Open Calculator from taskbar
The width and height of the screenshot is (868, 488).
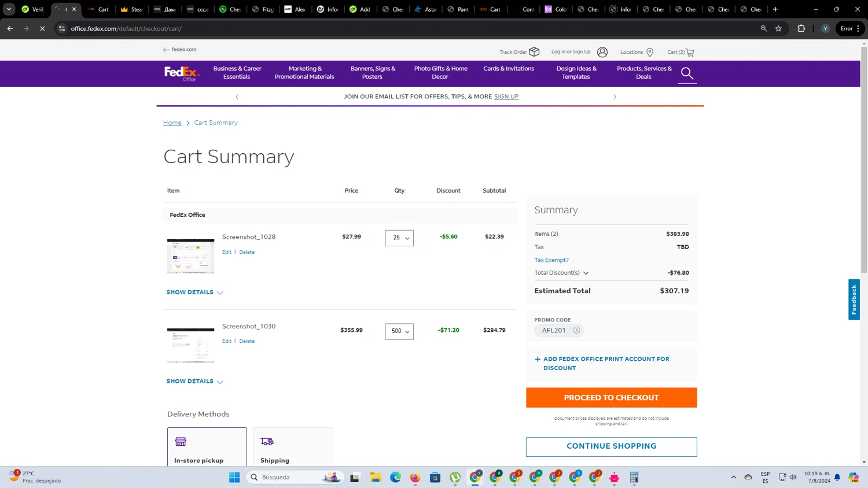pos(634,477)
